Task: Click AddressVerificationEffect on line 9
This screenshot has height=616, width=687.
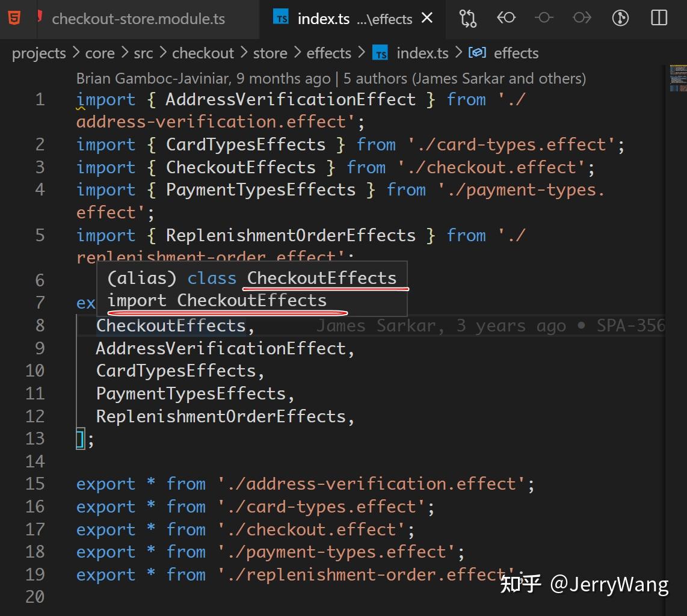Action: pyautogui.click(x=221, y=349)
